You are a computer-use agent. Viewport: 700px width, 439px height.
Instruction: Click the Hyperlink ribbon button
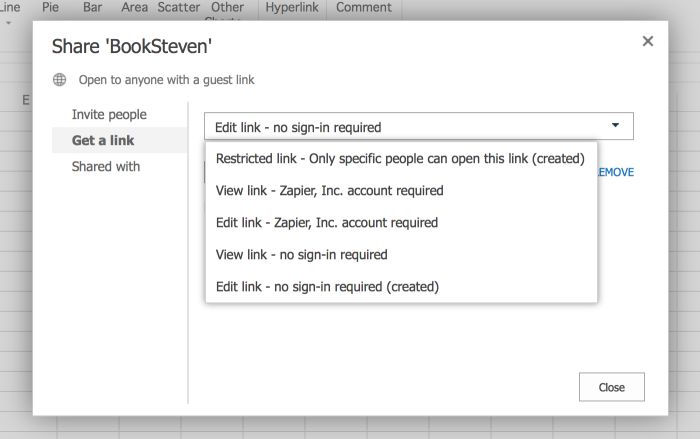tap(292, 8)
